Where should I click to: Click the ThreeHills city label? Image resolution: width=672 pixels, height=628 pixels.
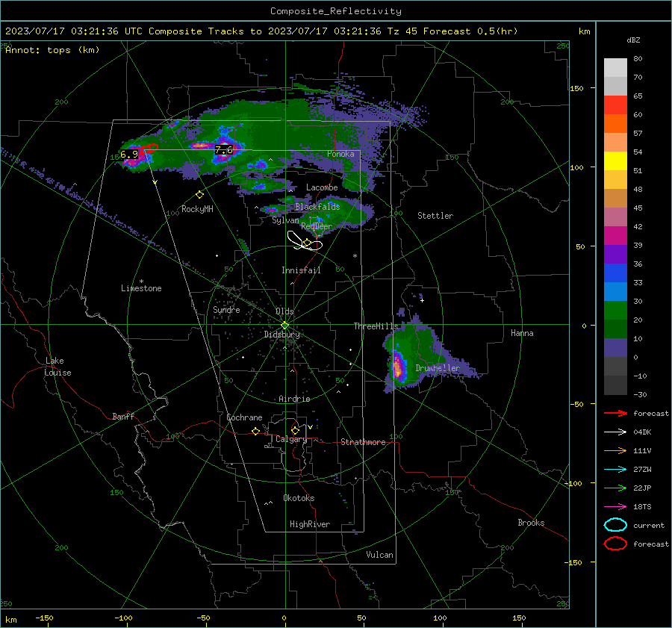pos(376,326)
